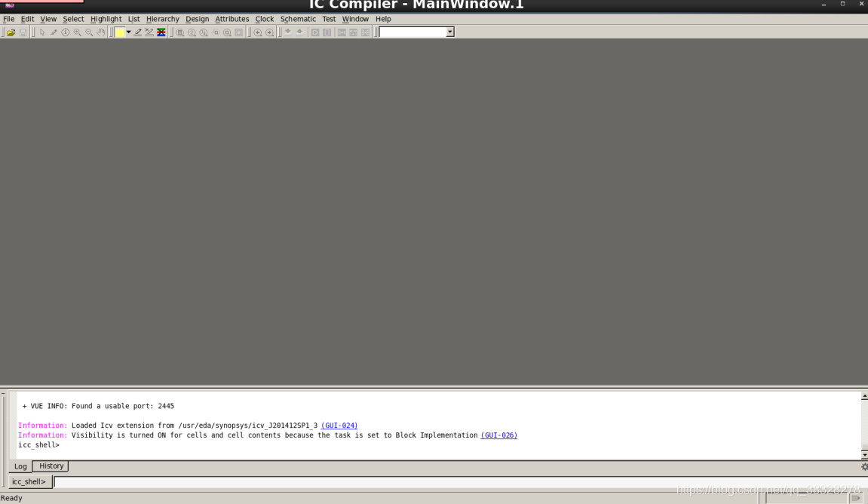Open the Clock menu
The height and width of the screenshot is (504, 868).
pos(265,19)
